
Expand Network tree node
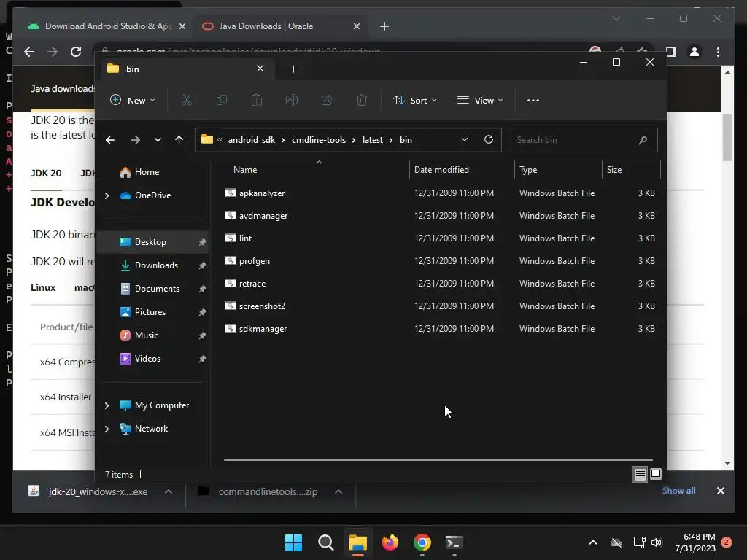pos(107,429)
